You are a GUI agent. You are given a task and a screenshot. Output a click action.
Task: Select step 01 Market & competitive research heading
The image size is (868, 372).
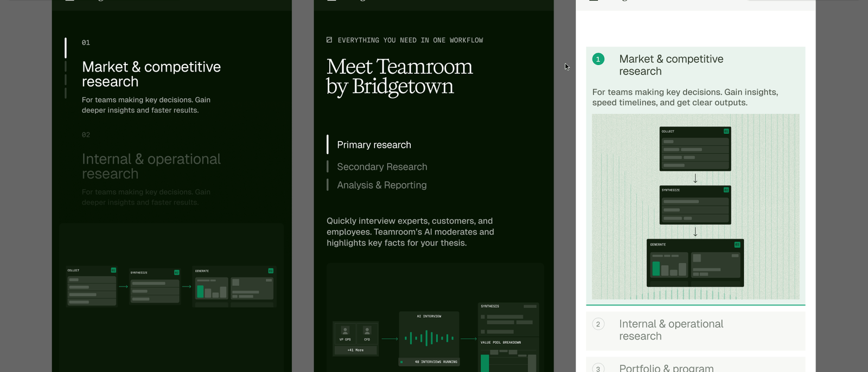click(x=151, y=74)
